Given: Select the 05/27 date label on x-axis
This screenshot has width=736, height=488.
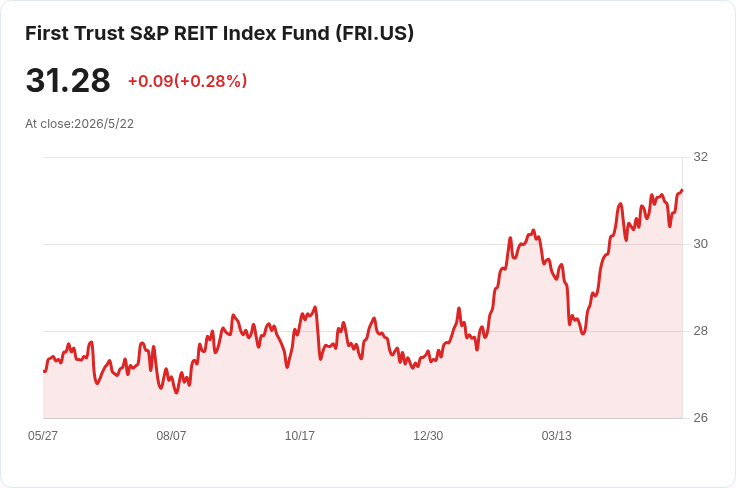Looking at the screenshot, I should click(x=43, y=436).
